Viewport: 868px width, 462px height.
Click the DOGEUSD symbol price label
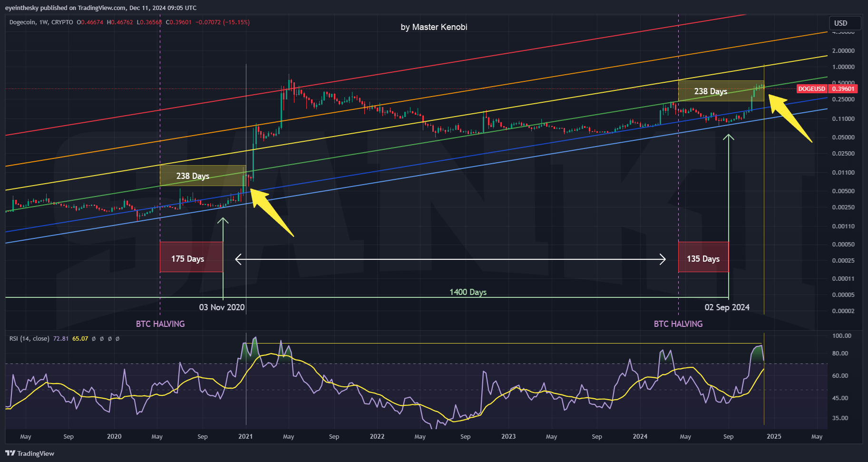(x=811, y=89)
